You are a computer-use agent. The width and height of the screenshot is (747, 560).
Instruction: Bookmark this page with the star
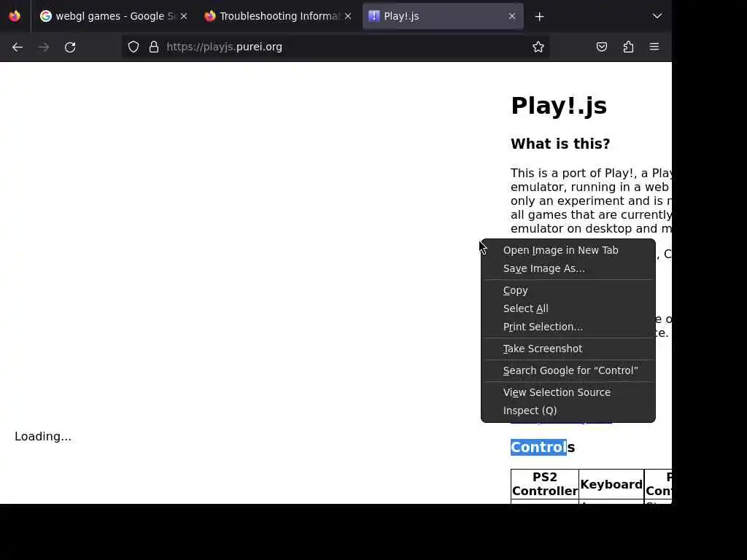[x=538, y=47]
